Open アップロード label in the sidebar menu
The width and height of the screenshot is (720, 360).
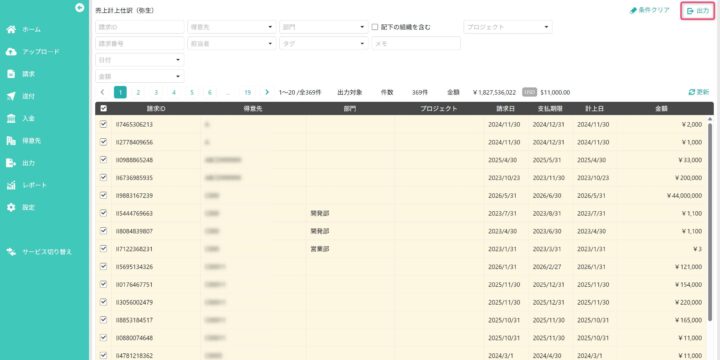pos(41,52)
